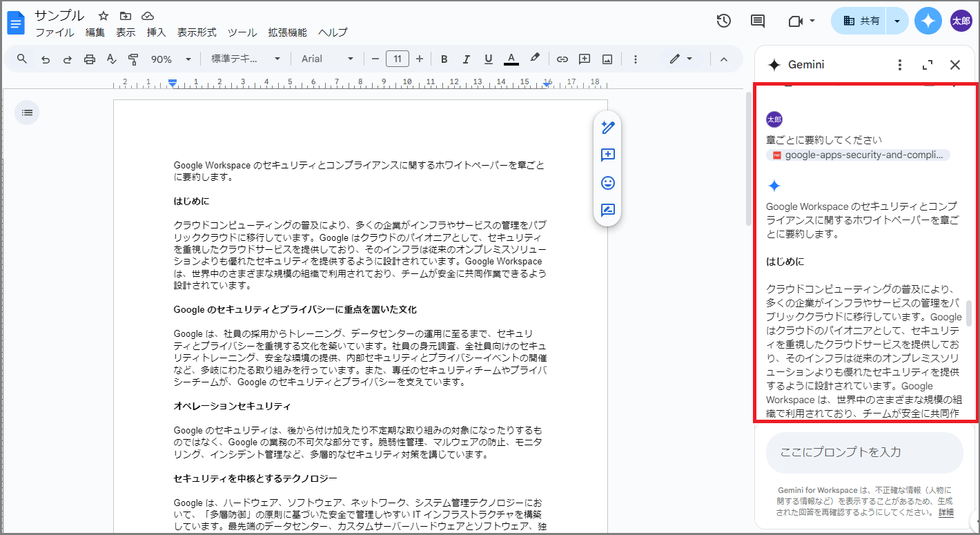Click the floating emoji reaction icon
Screen dimensions: 980x535
click(607, 183)
